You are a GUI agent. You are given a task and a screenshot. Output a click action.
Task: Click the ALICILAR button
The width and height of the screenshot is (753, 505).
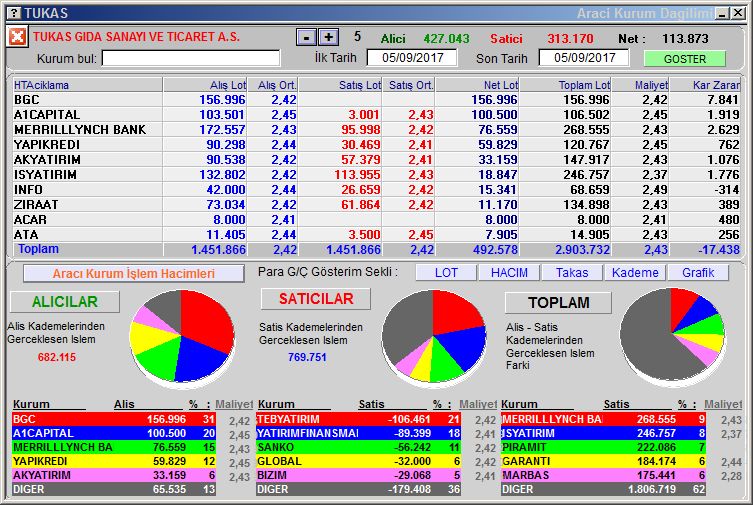coord(65,301)
